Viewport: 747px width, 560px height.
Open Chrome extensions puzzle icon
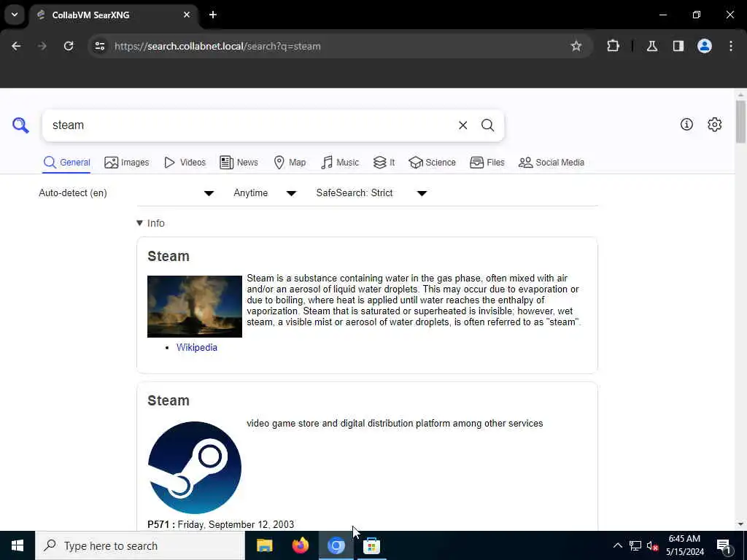613,46
